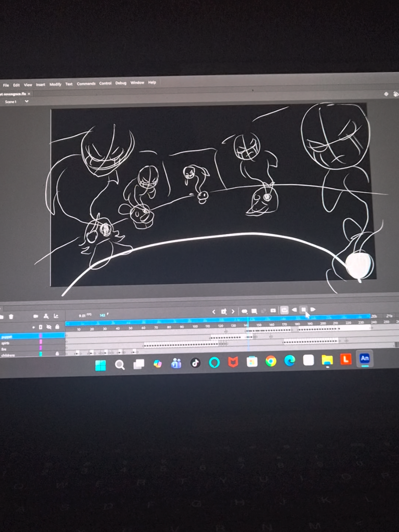Screen dimensions: 399x532
Task: Open the Windows Start menu
Action: pyautogui.click(x=100, y=365)
